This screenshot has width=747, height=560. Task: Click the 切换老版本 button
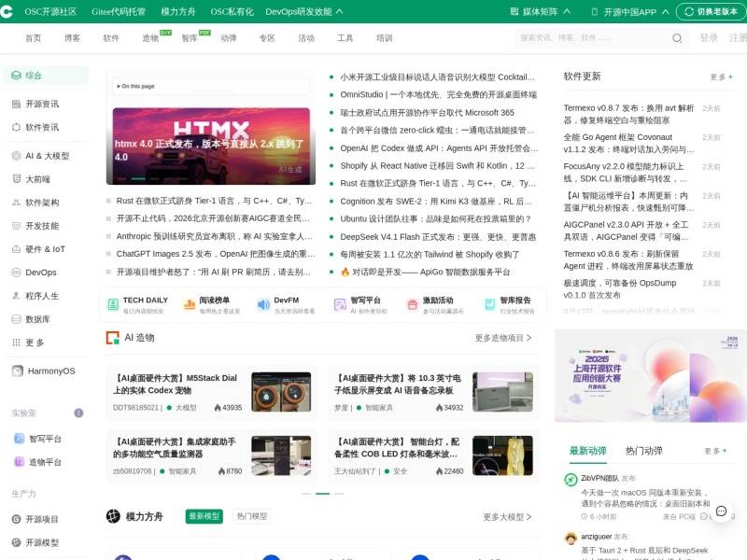coord(712,11)
